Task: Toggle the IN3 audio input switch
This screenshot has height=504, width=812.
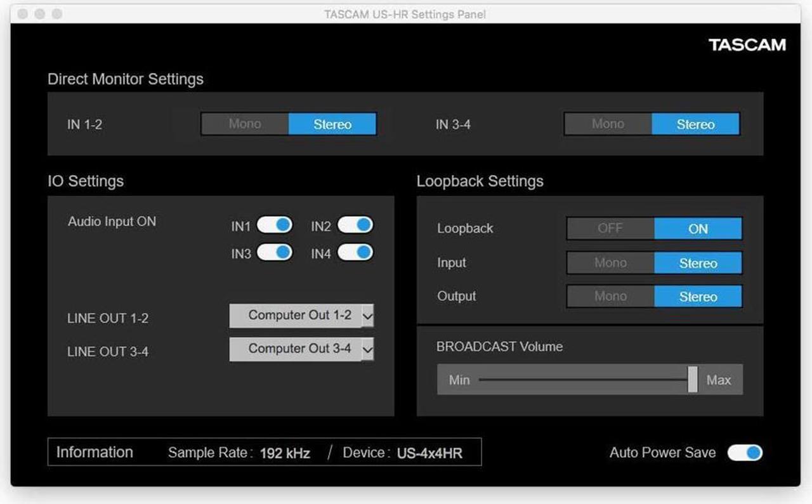Action: click(x=275, y=253)
